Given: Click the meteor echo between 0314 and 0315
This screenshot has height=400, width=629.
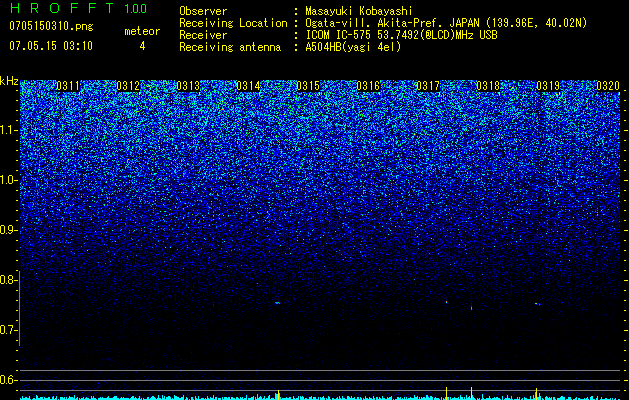Looking at the screenshot, I should tap(278, 303).
